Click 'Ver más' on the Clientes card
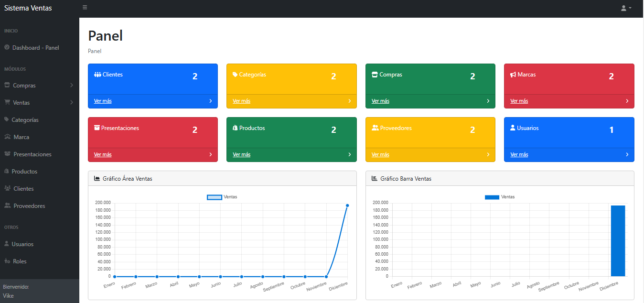 coord(103,101)
